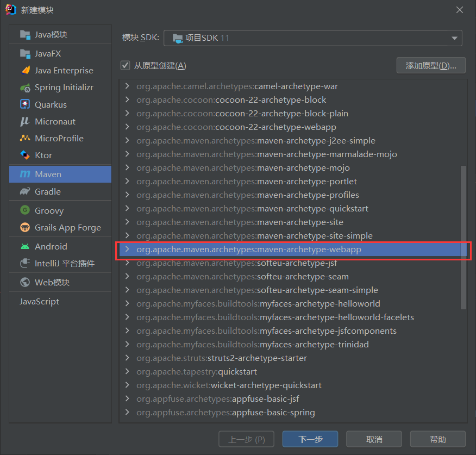476x455 pixels.
Task: Click the IntelliJ logo in title bar
Action: [x=11, y=9]
